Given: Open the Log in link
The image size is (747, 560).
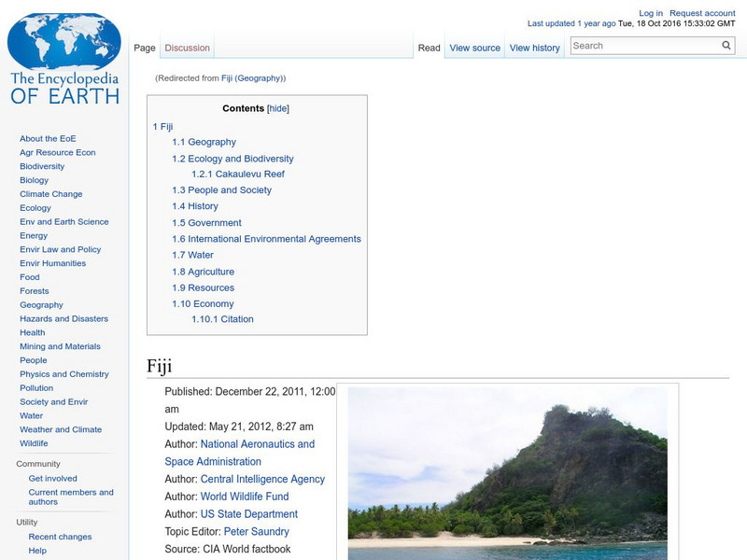Looking at the screenshot, I should pyautogui.click(x=649, y=12).
